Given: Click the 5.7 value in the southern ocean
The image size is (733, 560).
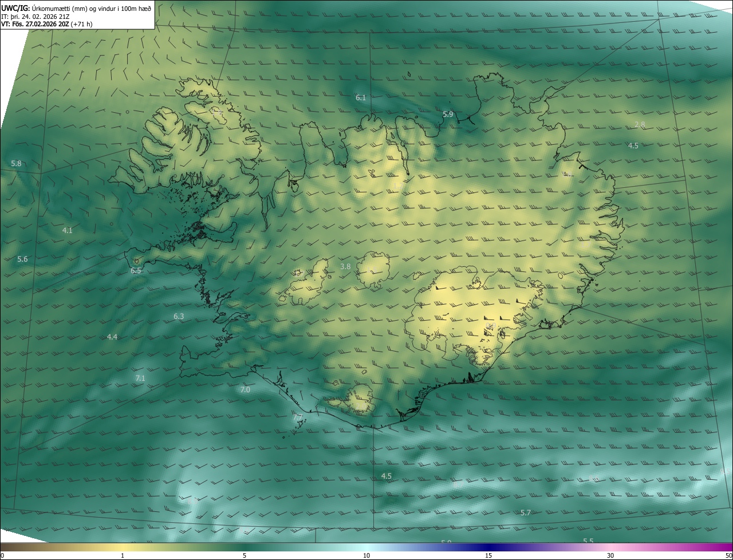Looking at the screenshot, I should [x=526, y=513].
